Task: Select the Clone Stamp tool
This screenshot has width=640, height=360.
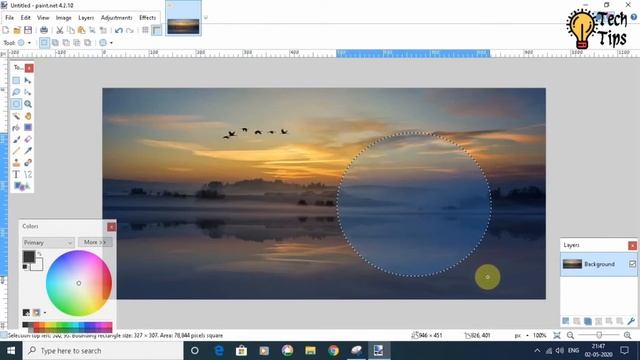Action: click(16, 163)
